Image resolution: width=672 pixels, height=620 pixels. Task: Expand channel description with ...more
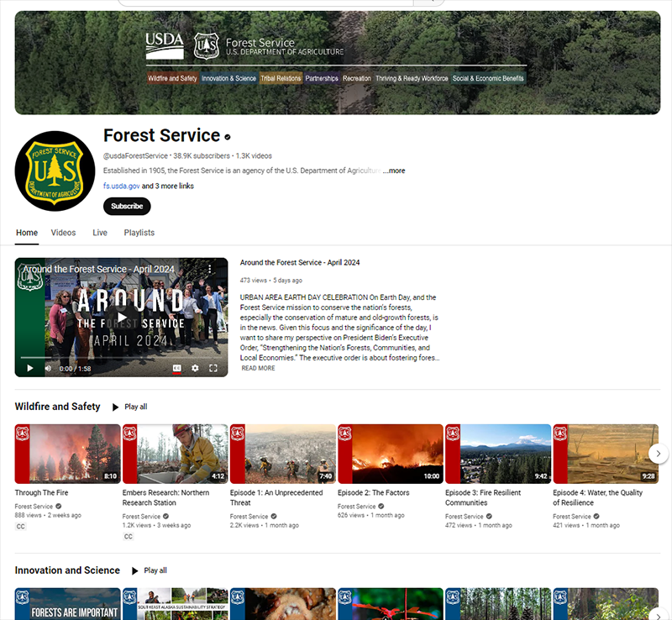click(394, 171)
